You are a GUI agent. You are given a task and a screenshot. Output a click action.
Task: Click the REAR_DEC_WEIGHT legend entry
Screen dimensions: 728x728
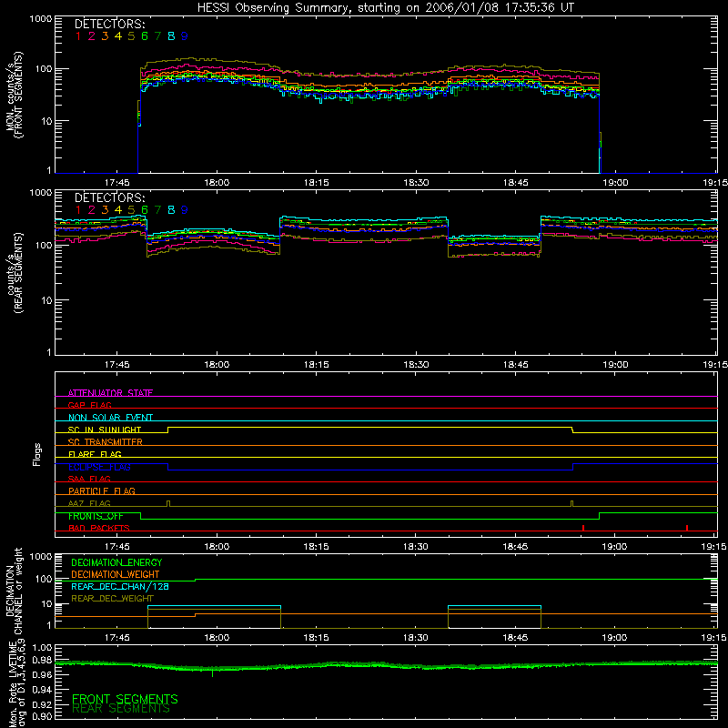click(112, 599)
